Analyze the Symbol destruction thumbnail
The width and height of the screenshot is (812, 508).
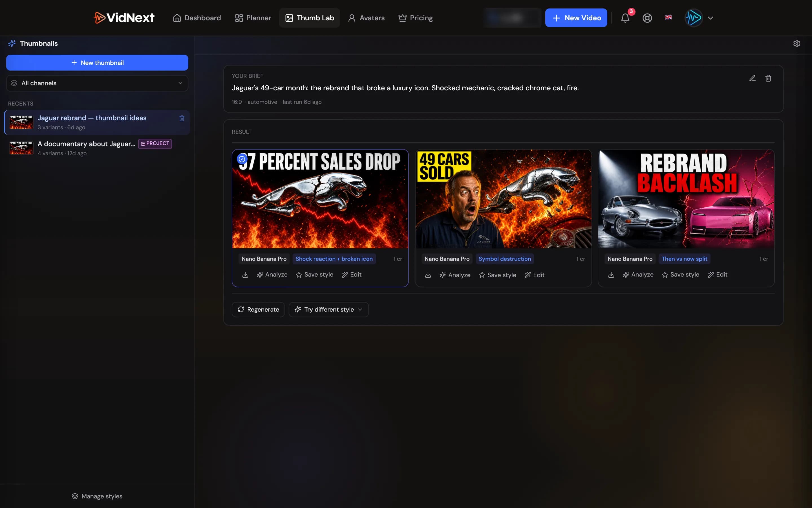coord(455,275)
